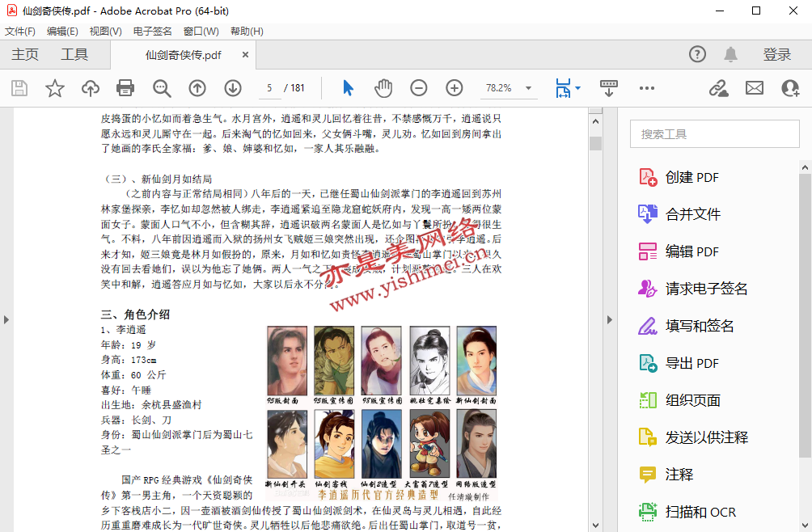Viewport: 812px width, 532px height.
Task: Open 编辑(E) menu
Action: point(62,32)
